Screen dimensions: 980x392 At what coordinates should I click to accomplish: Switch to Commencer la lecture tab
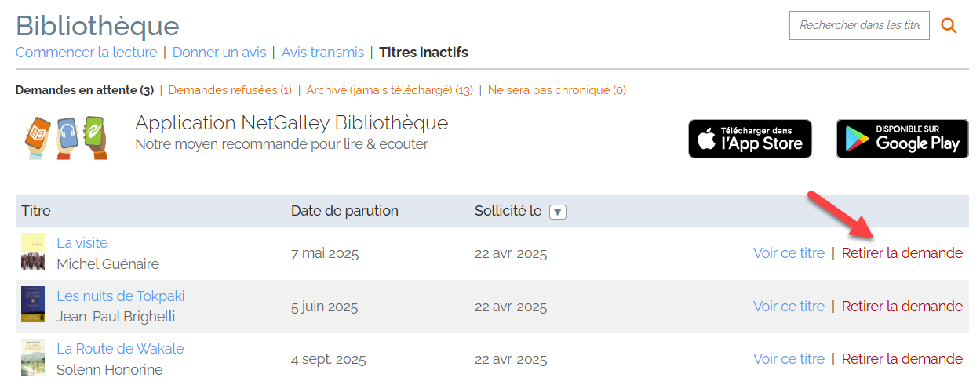click(x=86, y=53)
